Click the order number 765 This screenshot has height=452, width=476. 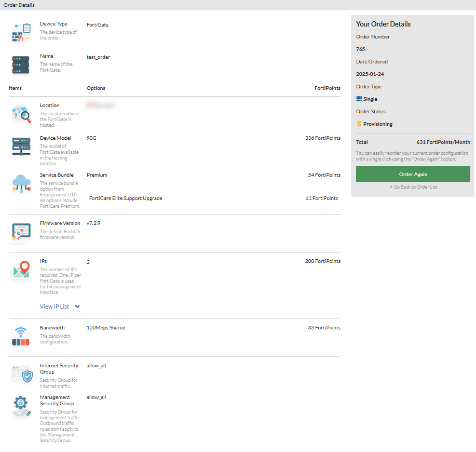pos(360,49)
